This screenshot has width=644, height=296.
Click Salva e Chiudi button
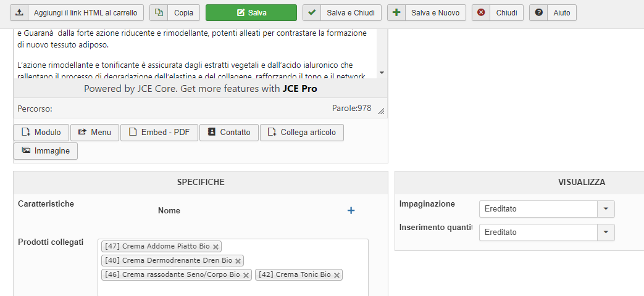point(341,13)
